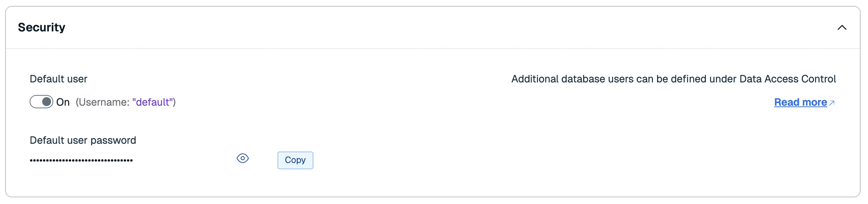
Task: Click blank space between eye icon and Copy
Action: pyautogui.click(x=263, y=160)
